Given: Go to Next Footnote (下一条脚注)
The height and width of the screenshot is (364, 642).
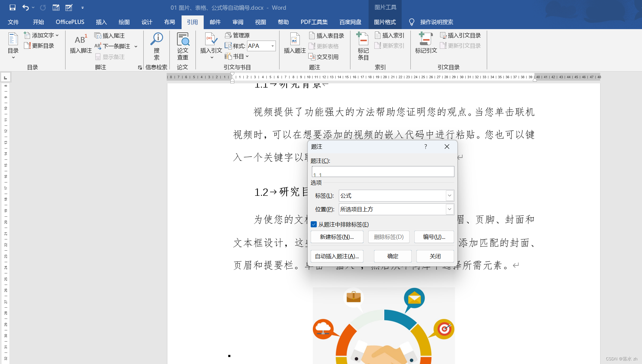Looking at the screenshot, I should click(113, 46).
